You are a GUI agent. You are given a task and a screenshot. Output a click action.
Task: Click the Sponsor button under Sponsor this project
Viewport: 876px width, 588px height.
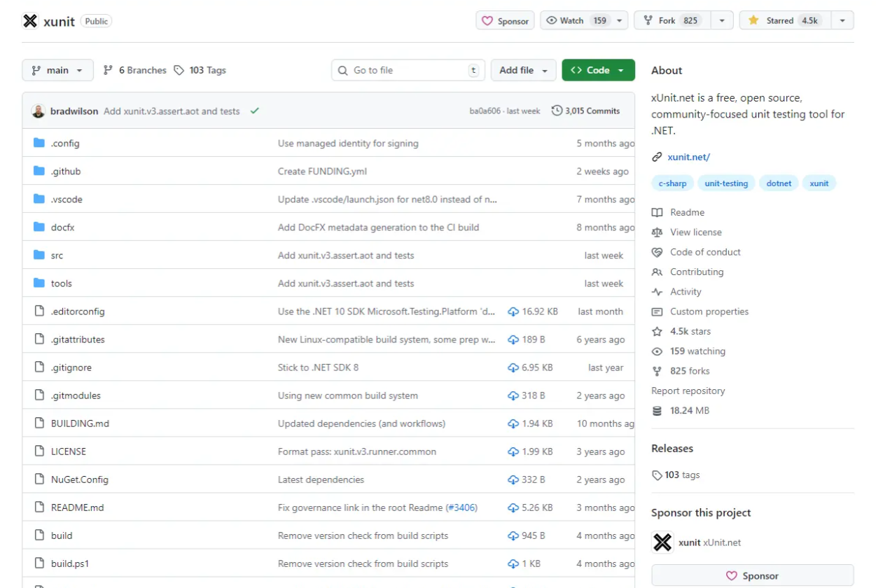point(752,575)
